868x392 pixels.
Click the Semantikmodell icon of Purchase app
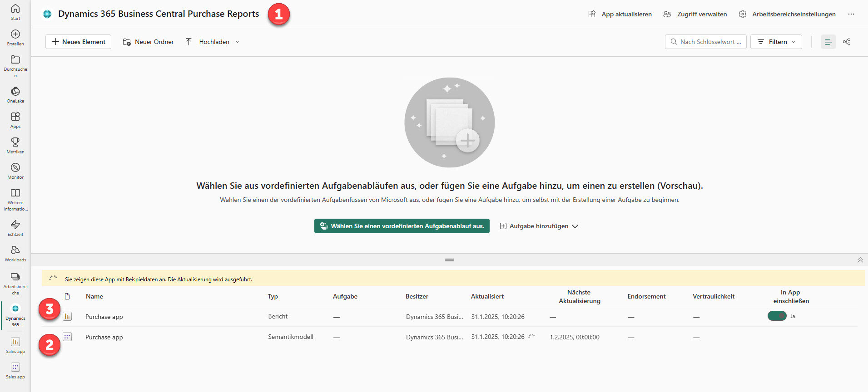tap(67, 337)
